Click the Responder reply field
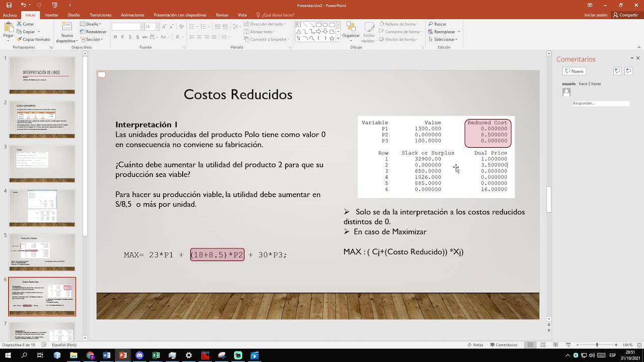The width and height of the screenshot is (644, 362). coord(601,104)
